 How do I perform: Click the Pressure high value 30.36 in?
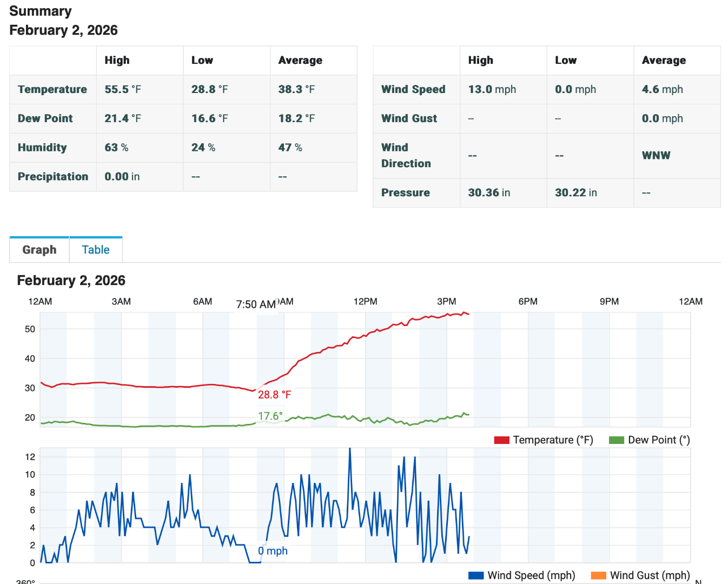(489, 193)
